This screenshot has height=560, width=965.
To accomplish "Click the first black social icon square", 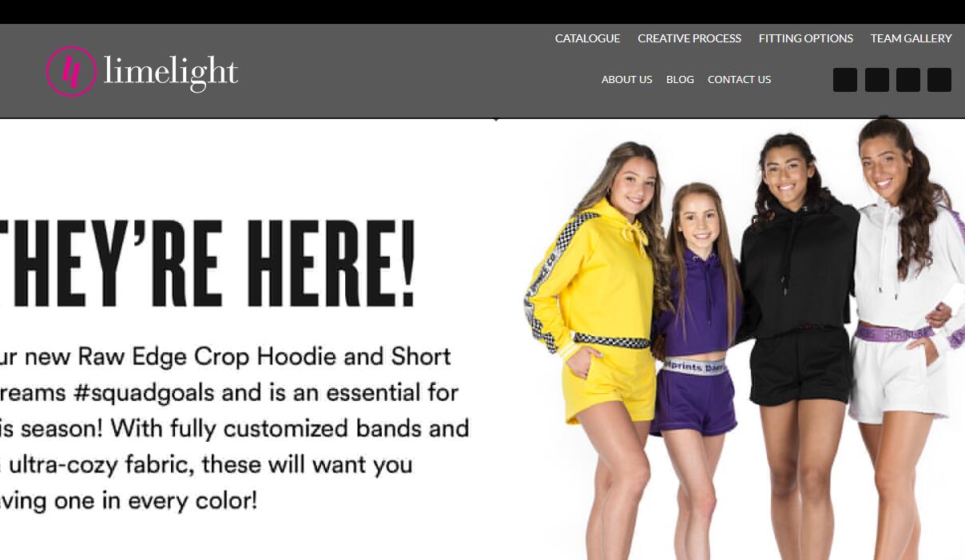I will coord(845,80).
